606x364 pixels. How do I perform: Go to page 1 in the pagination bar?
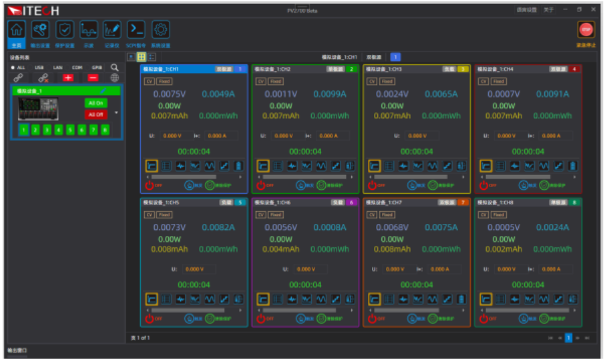568,338
